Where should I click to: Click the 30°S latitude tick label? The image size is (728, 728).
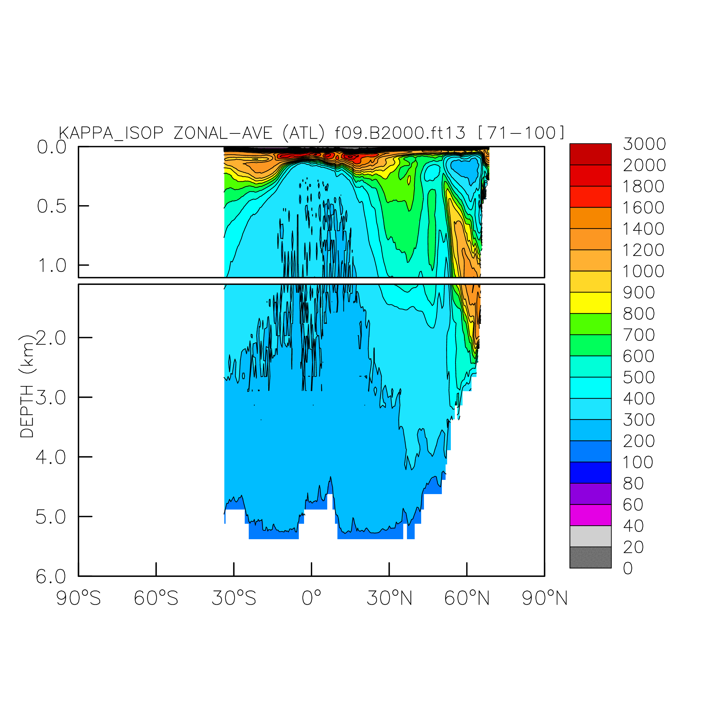234,598
